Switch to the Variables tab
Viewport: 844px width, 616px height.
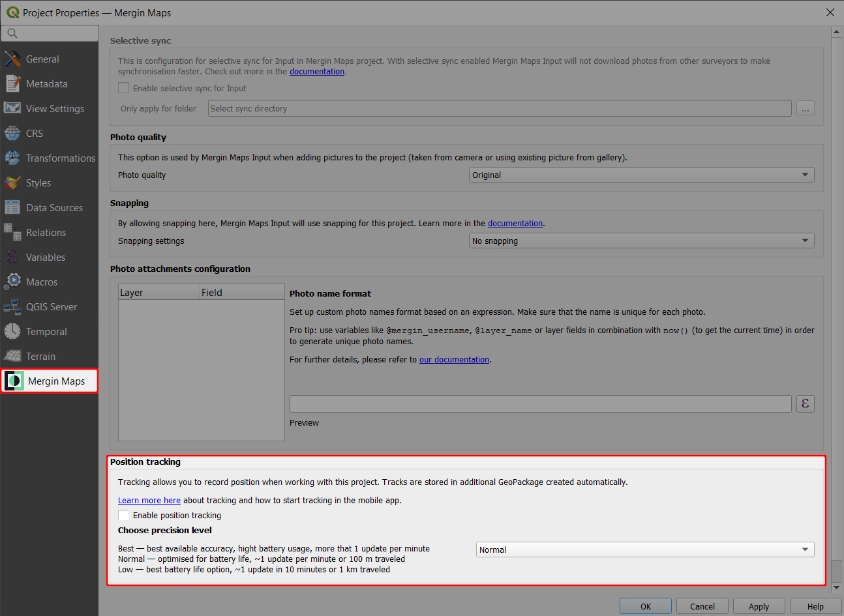point(46,257)
